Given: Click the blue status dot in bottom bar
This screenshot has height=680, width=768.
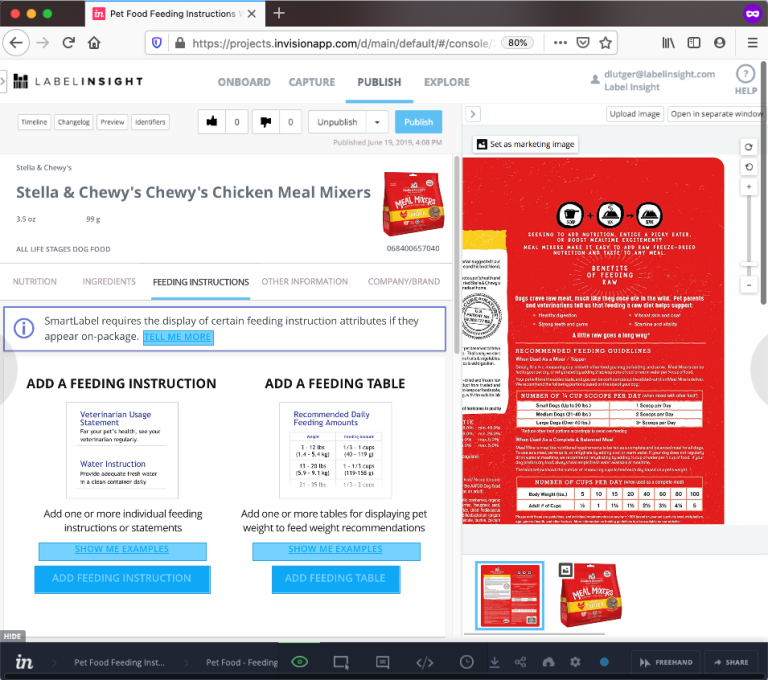Looking at the screenshot, I should coord(604,662).
